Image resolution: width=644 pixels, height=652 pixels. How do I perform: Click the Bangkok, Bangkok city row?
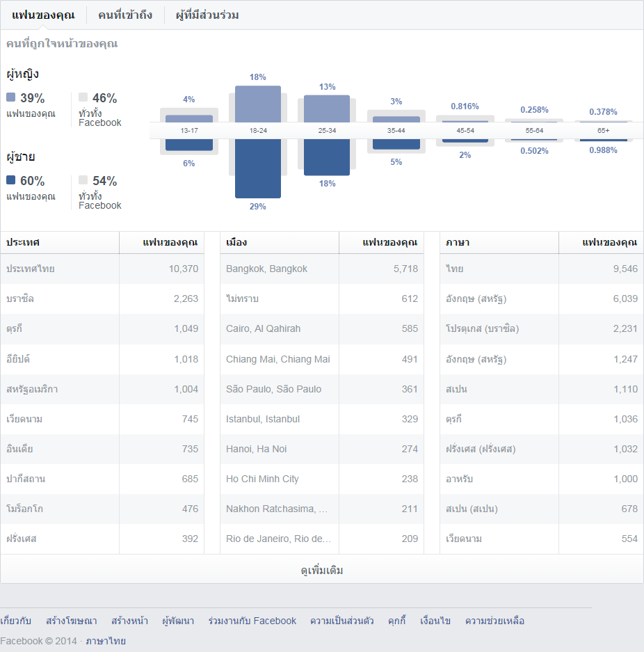click(x=322, y=269)
